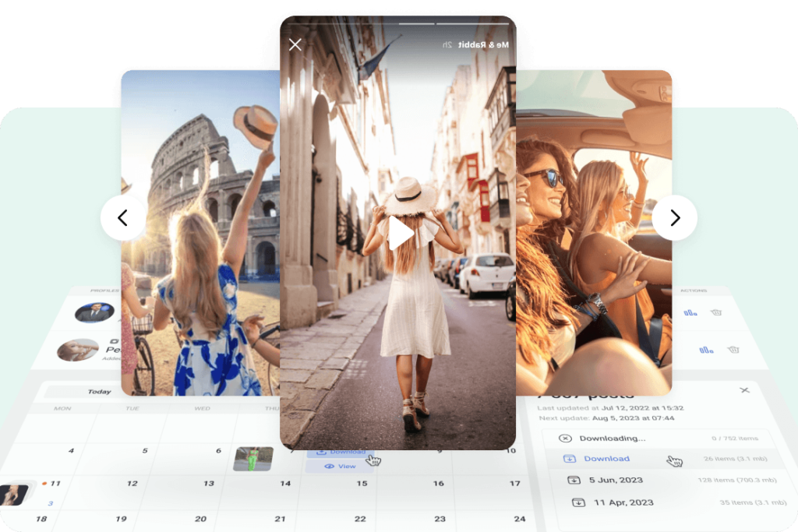Click the 128 items (700.3 mb) size text

[x=737, y=480]
